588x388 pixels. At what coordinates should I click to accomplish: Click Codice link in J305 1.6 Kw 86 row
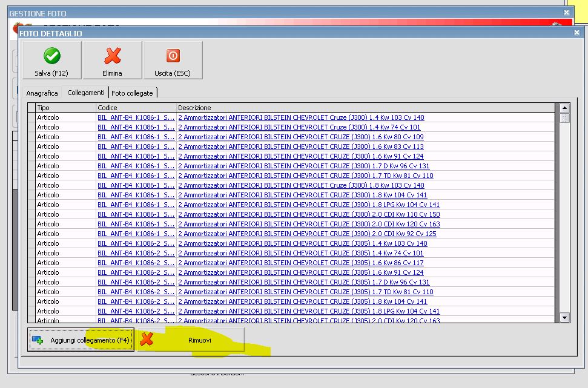[x=136, y=263]
